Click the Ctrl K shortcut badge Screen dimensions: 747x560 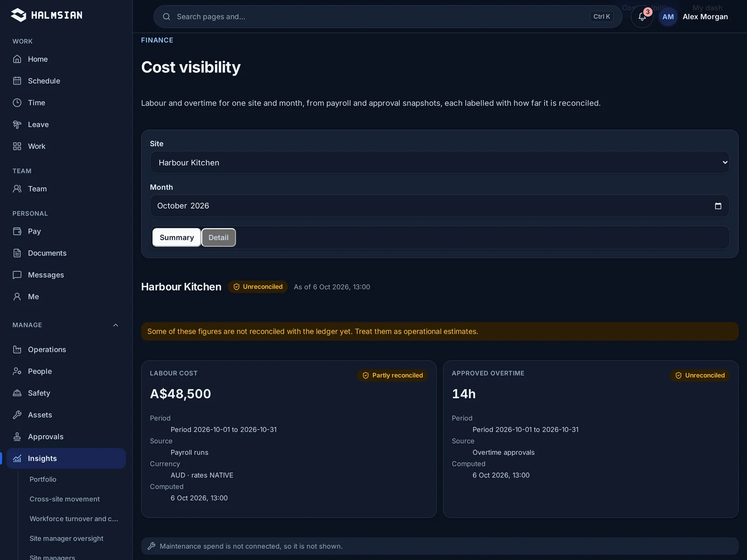click(x=601, y=17)
